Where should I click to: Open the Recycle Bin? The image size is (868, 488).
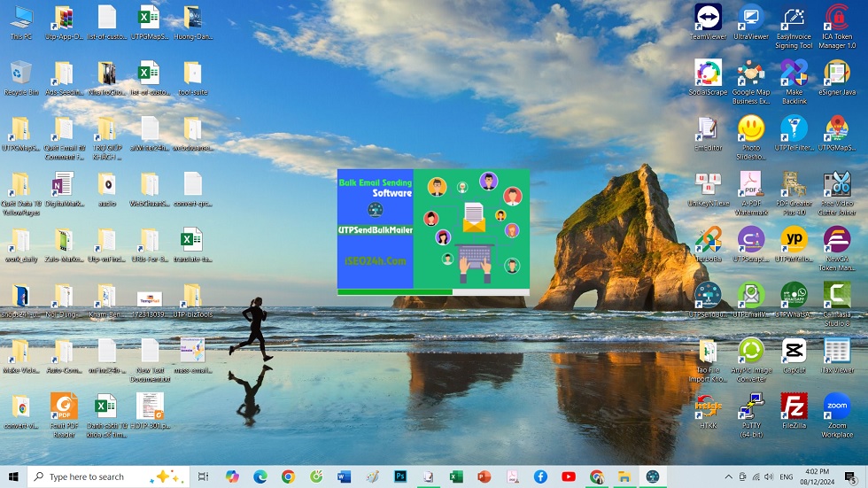(x=20, y=74)
